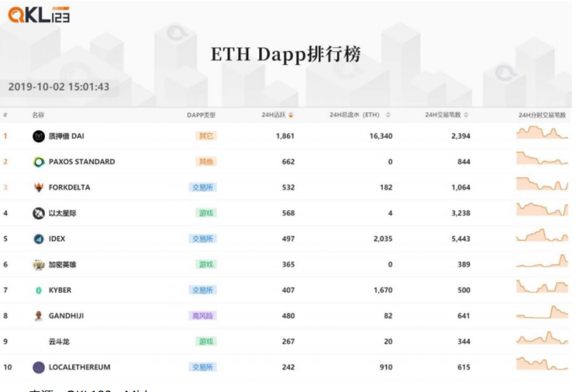Click the DAI row sparkline chart
The height and width of the screenshot is (392, 576).
point(542,132)
